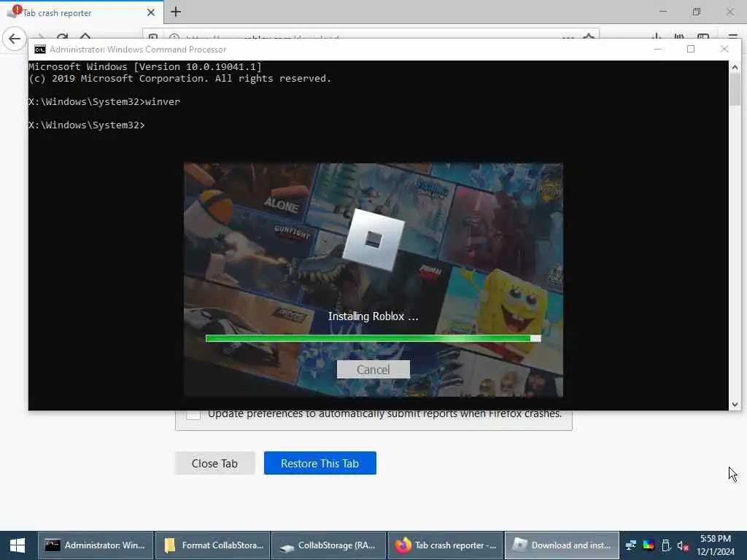
Task: Open the Firefox hamburger menu
Action: tap(732, 36)
